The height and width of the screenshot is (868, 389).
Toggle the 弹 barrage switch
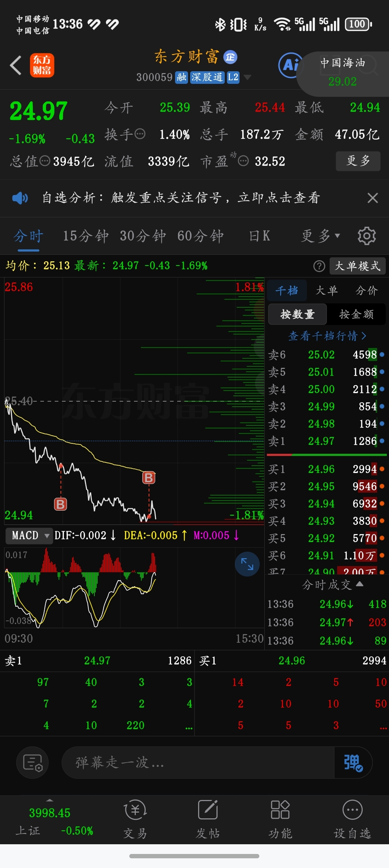tap(353, 763)
